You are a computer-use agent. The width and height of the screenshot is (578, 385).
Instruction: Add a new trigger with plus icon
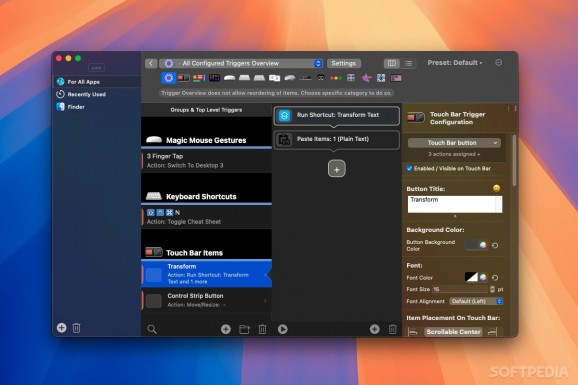point(226,329)
